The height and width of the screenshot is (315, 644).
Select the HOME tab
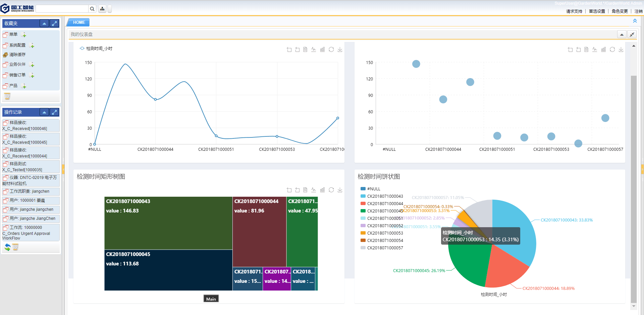pos(79,22)
